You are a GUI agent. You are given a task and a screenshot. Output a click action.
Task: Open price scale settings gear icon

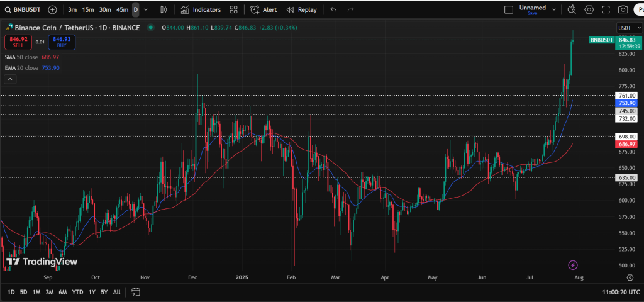pyautogui.click(x=630, y=277)
